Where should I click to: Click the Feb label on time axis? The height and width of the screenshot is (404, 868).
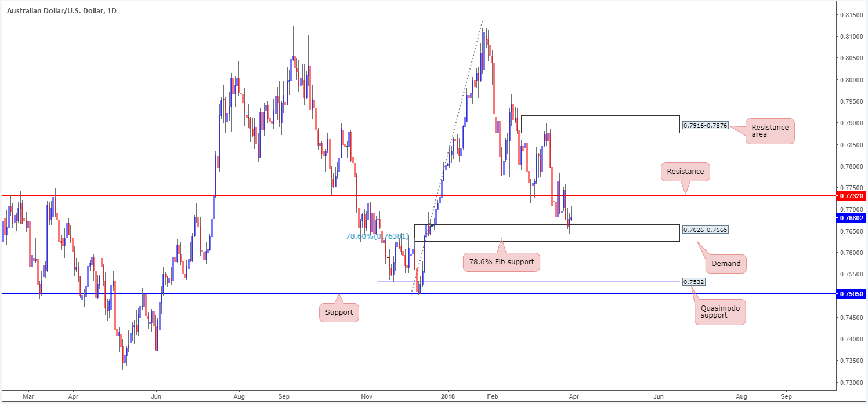pos(493,398)
